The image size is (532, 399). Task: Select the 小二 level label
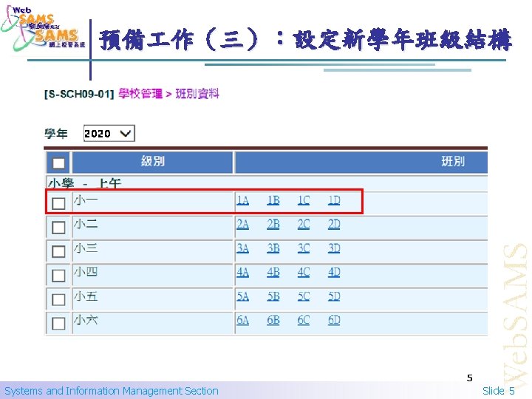click(86, 225)
